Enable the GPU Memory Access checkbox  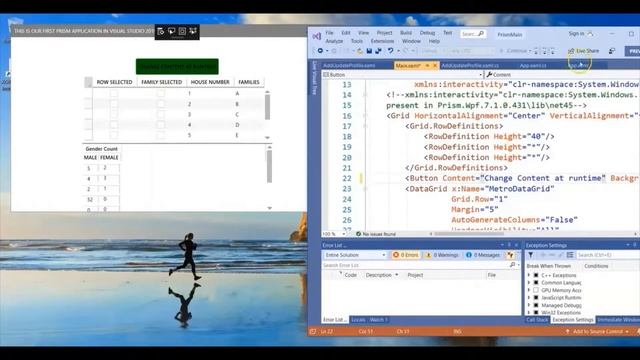point(536,290)
